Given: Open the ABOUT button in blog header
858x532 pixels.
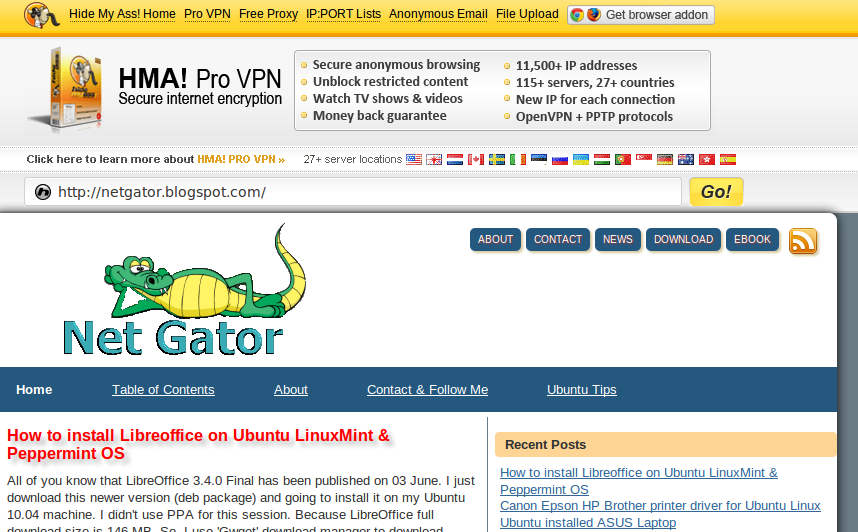Looking at the screenshot, I should [x=495, y=240].
